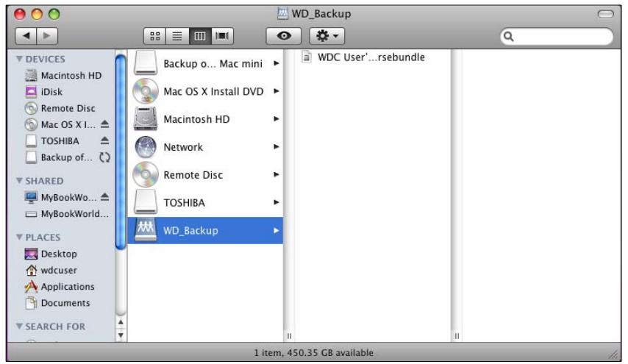Viewport: 628px width, 364px height.
Task: Open the wdcuser home folder
Action: pyautogui.click(x=51, y=271)
